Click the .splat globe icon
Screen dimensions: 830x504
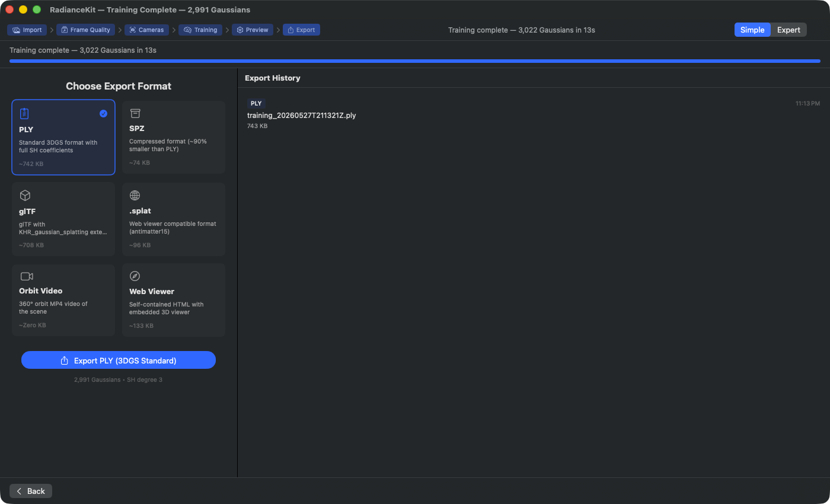coord(135,195)
